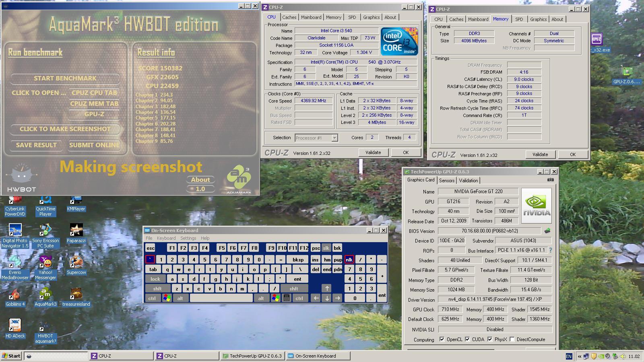Launch KMPlayer desktop shortcut
Viewport: 644px width, 362px height.
point(76,204)
